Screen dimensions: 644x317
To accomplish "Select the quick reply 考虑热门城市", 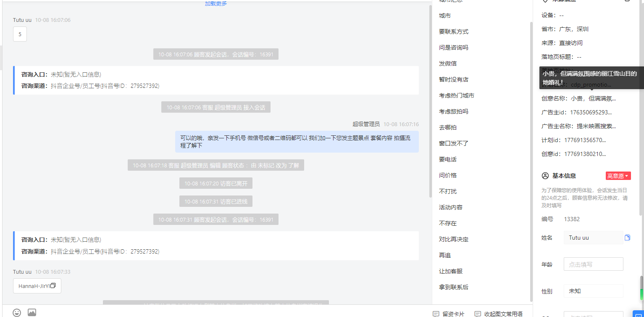I will click(x=457, y=95).
